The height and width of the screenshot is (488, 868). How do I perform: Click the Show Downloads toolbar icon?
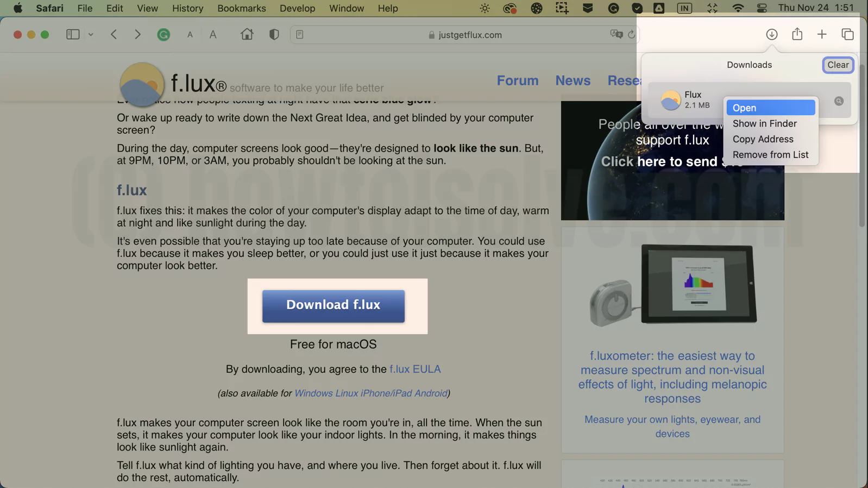[x=771, y=34]
